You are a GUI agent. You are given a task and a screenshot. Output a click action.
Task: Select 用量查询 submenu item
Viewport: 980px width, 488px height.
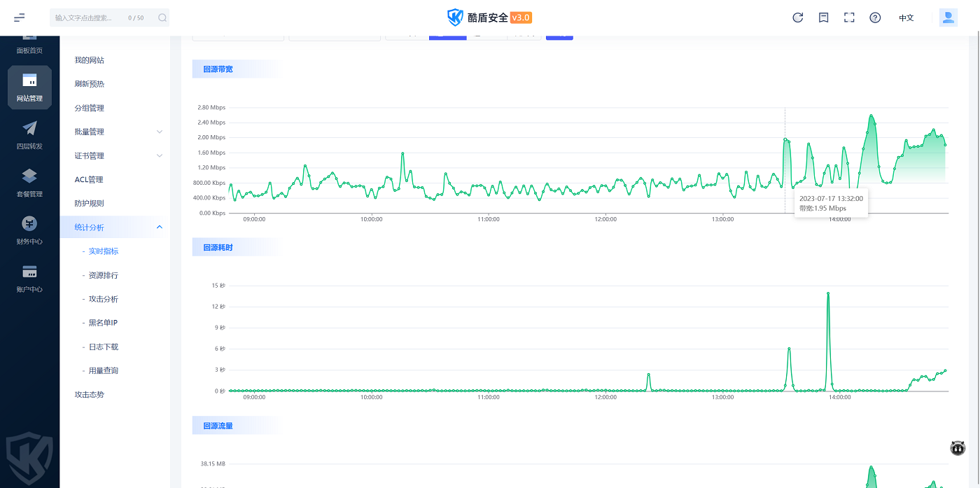[x=104, y=370]
